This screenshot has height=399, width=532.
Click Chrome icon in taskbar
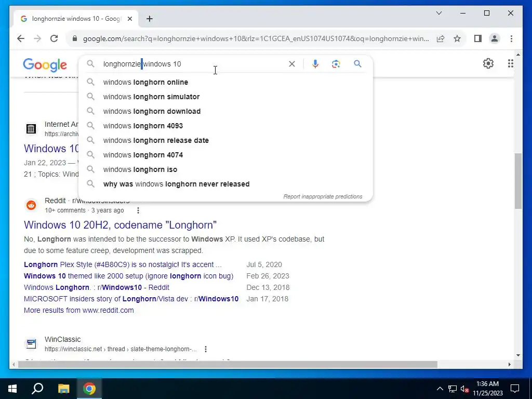(x=89, y=389)
